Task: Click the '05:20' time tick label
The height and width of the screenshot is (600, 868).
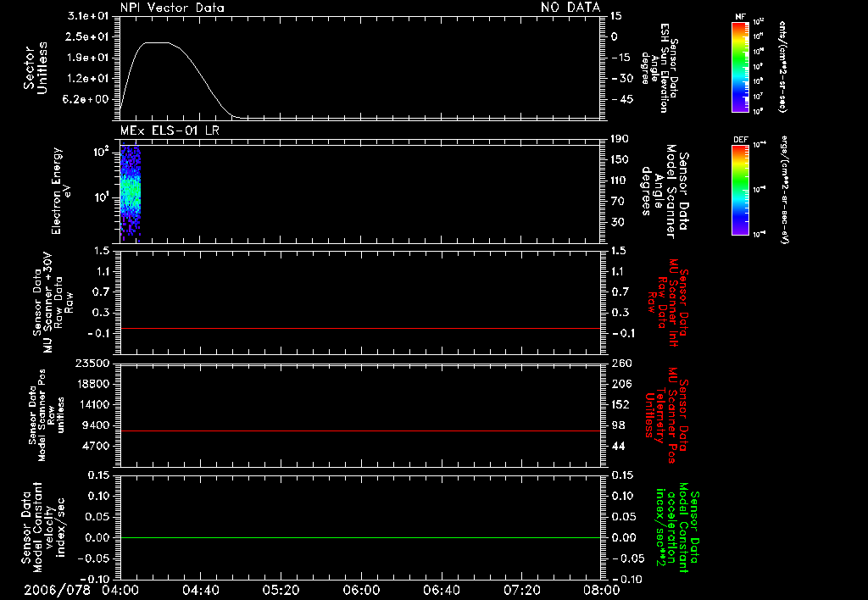Action: coord(281,590)
